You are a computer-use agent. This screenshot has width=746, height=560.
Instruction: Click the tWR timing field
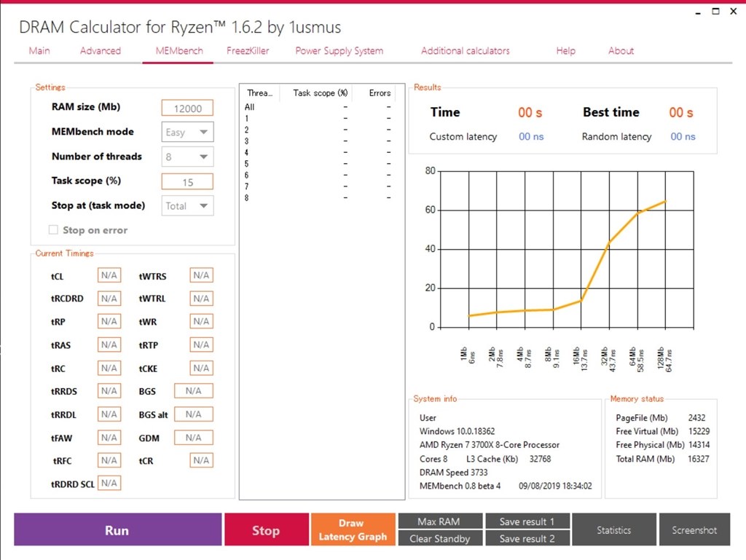pos(201,321)
